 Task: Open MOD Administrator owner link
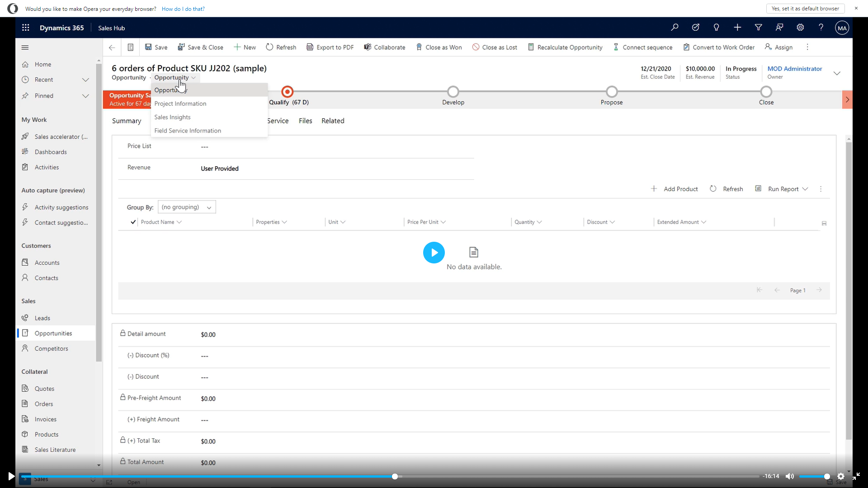point(795,69)
